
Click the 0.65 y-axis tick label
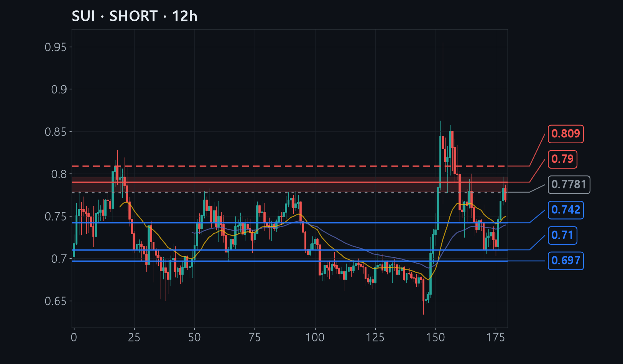coord(56,301)
